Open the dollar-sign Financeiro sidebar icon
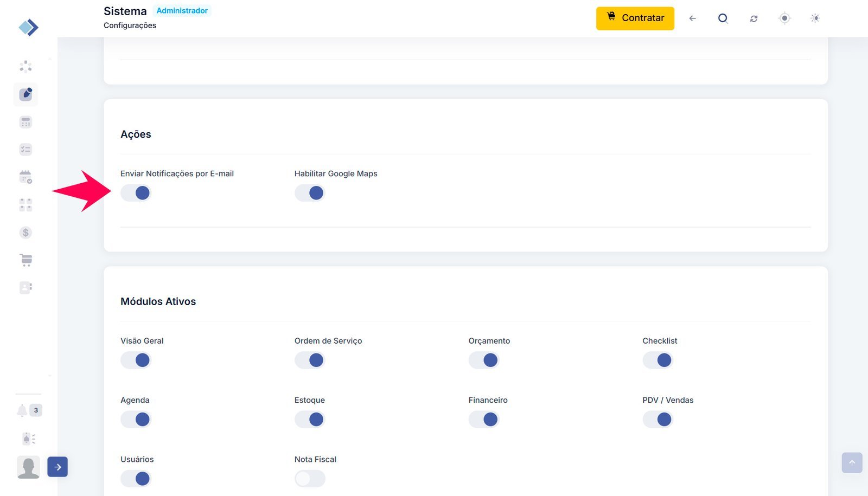This screenshot has height=496, width=868. (25, 233)
